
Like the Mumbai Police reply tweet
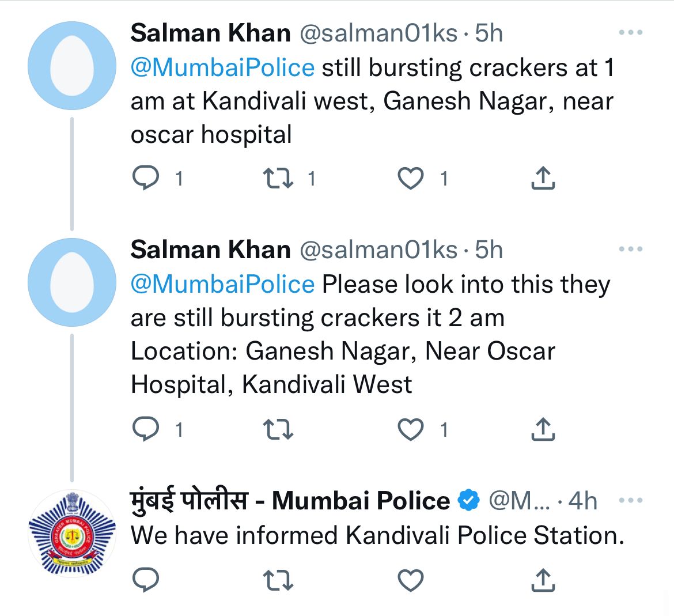411,580
